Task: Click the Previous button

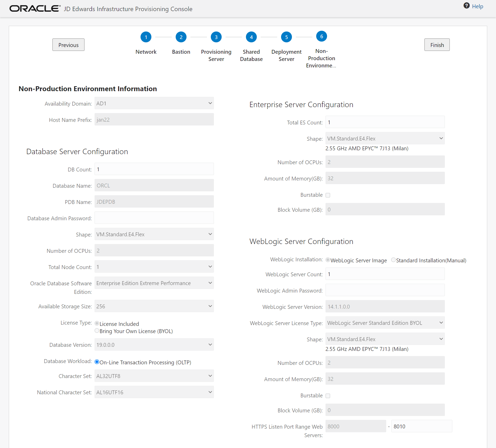Action: [68, 45]
